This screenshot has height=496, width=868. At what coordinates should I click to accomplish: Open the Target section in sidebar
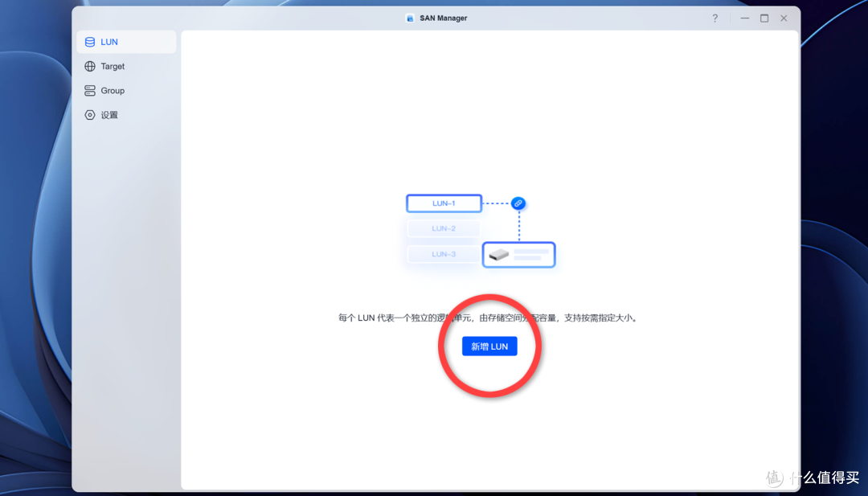tap(126, 67)
